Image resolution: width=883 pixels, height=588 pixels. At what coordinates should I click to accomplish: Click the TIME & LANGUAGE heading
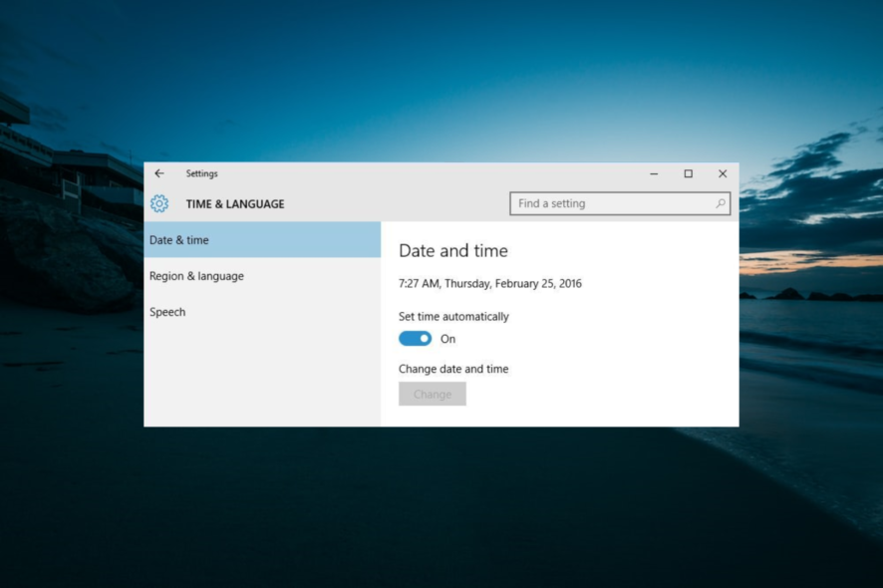click(234, 203)
